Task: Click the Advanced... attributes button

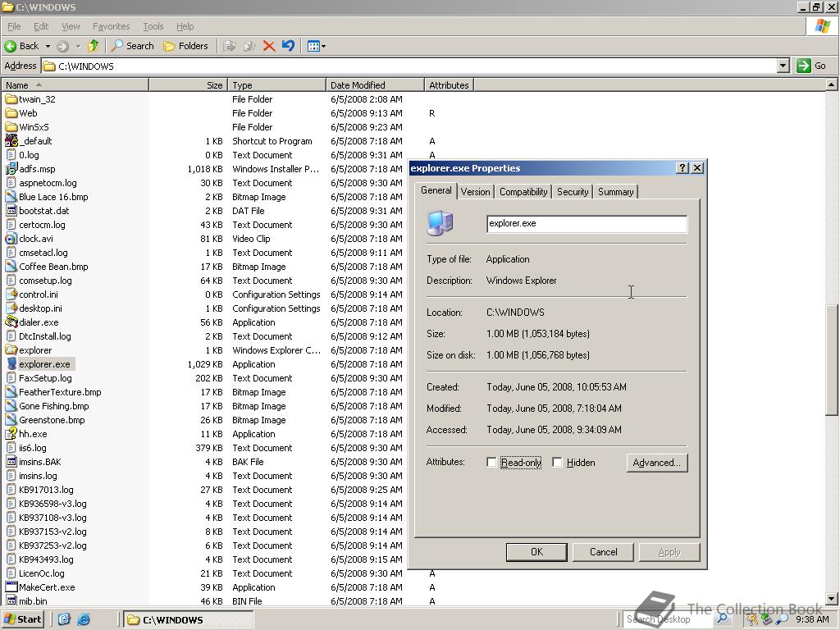Action: pos(657,463)
